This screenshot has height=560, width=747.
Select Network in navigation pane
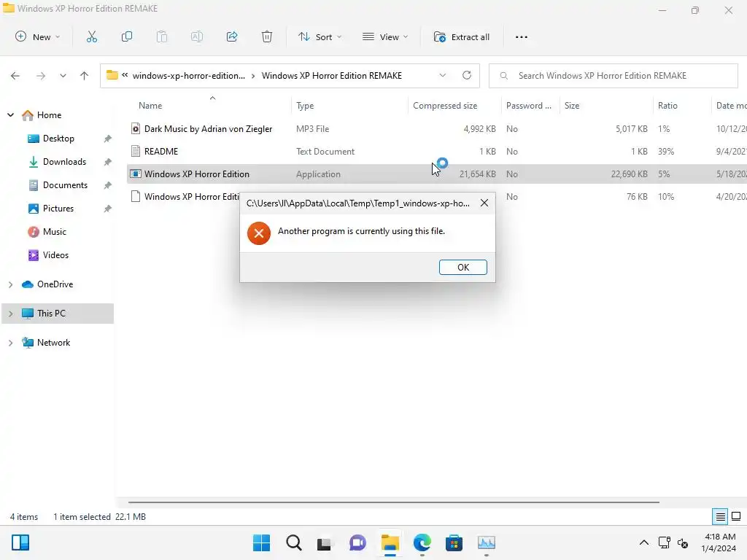point(46,343)
